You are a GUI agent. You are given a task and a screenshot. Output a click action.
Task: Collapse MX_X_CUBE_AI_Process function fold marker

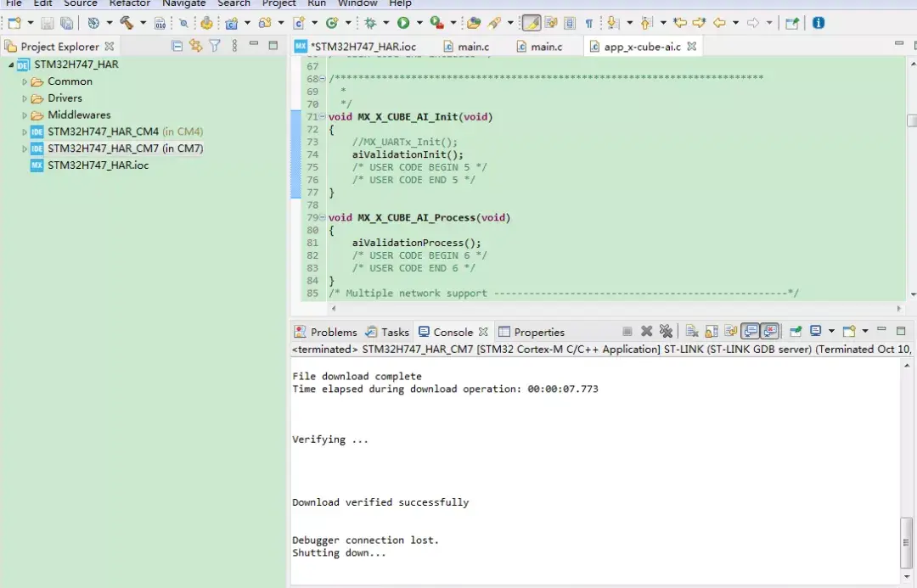pyautogui.click(x=323, y=217)
